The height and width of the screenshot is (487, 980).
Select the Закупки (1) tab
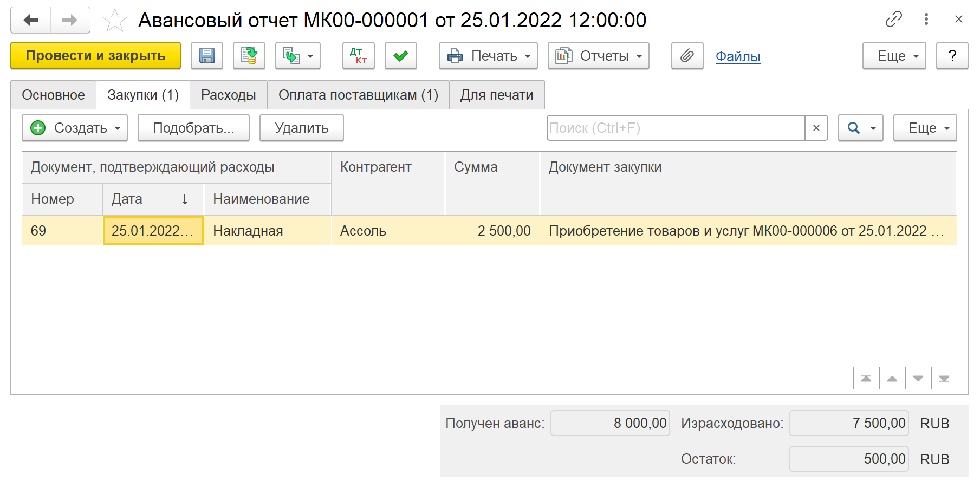[x=143, y=95]
